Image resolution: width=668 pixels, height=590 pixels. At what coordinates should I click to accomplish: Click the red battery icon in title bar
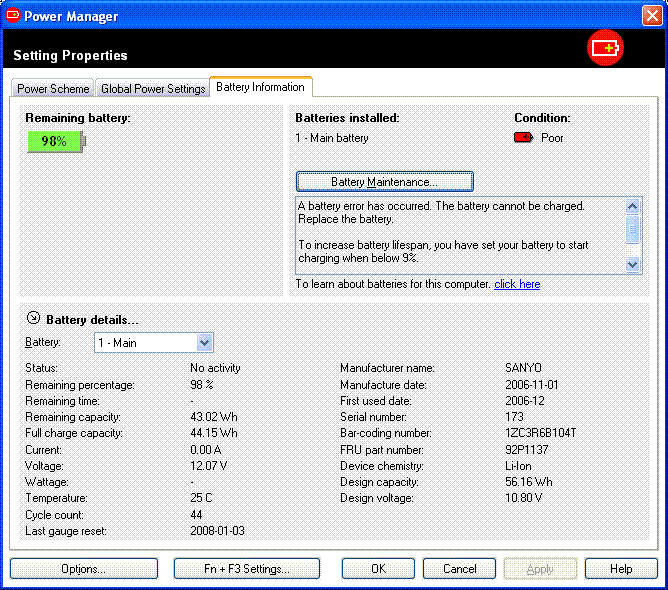(13, 16)
